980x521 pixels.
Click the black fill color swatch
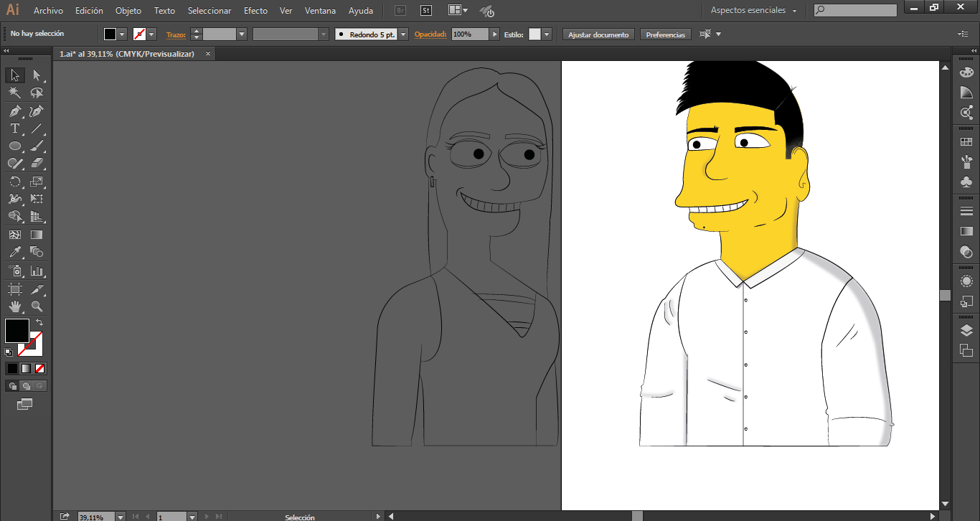pyautogui.click(x=17, y=331)
